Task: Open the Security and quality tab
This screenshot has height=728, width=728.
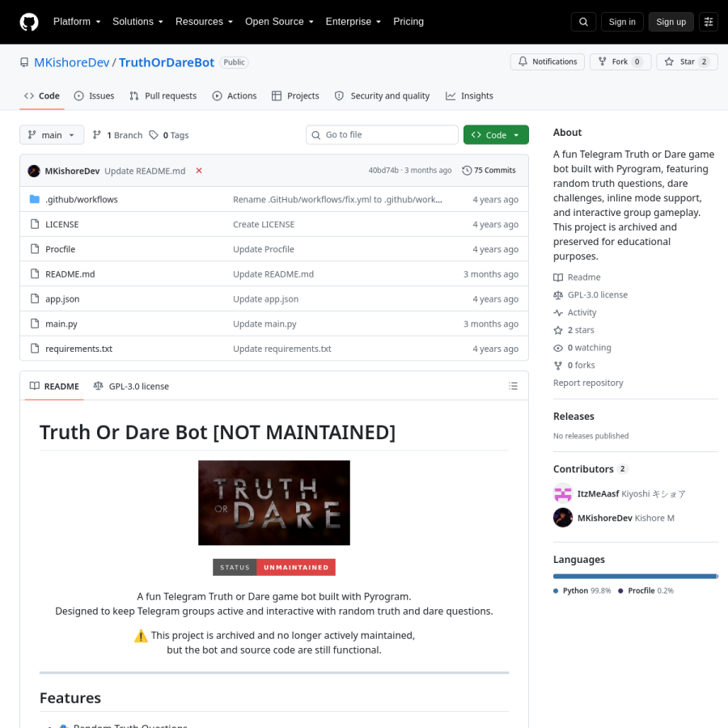Action: (382, 95)
